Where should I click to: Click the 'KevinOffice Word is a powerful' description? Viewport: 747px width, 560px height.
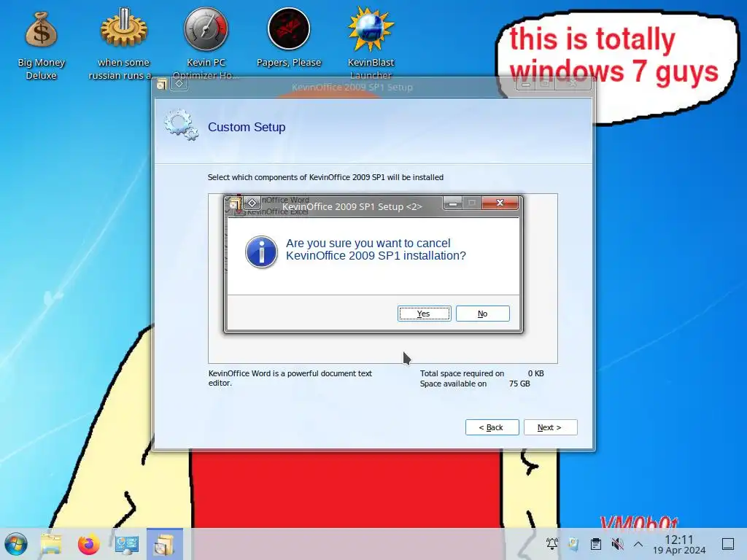pyautogui.click(x=290, y=378)
